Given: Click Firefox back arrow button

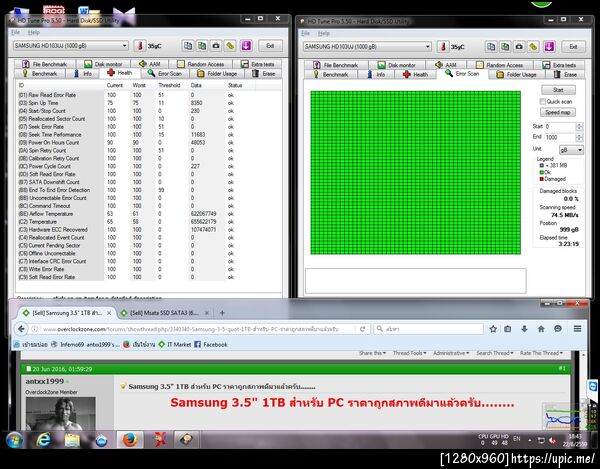Looking at the screenshot, I should 21,329.
